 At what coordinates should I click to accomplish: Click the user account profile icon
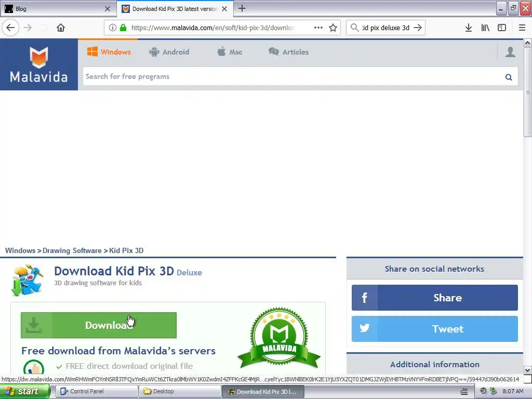[x=510, y=52]
